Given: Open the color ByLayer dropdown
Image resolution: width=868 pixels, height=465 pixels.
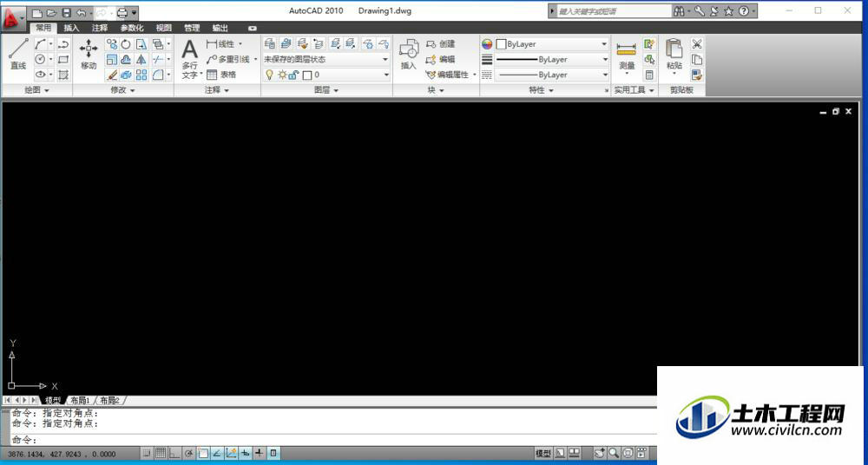Looking at the screenshot, I should (552, 43).
